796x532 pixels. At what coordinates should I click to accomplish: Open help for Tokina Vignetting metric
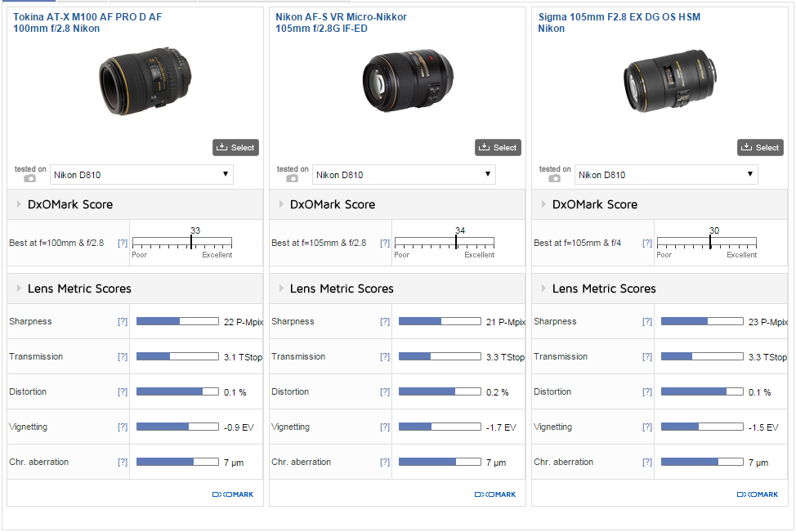pyautogui.click(x=123, y=427)
